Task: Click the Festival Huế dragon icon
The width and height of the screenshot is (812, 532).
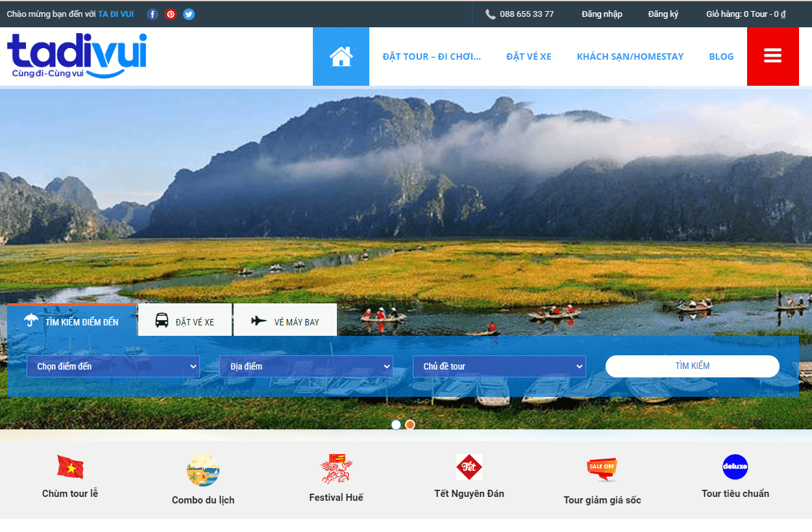Action: pos(336,466)
